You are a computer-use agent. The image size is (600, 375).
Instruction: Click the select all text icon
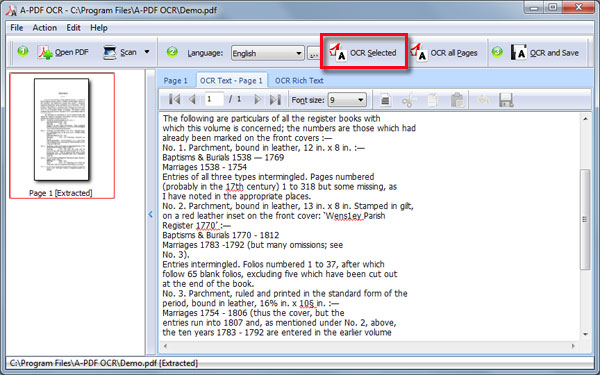(x=385, y=100)
